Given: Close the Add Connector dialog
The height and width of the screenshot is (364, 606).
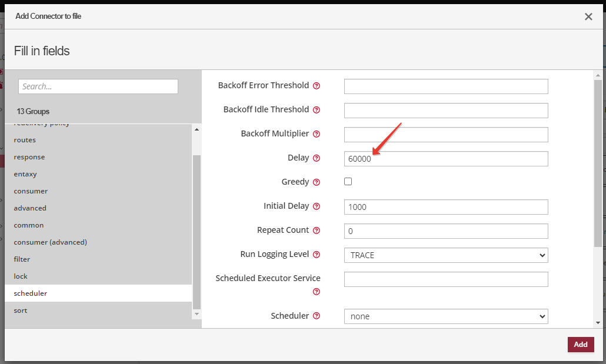Looking at the screenshot, I should tap(588, 16).
